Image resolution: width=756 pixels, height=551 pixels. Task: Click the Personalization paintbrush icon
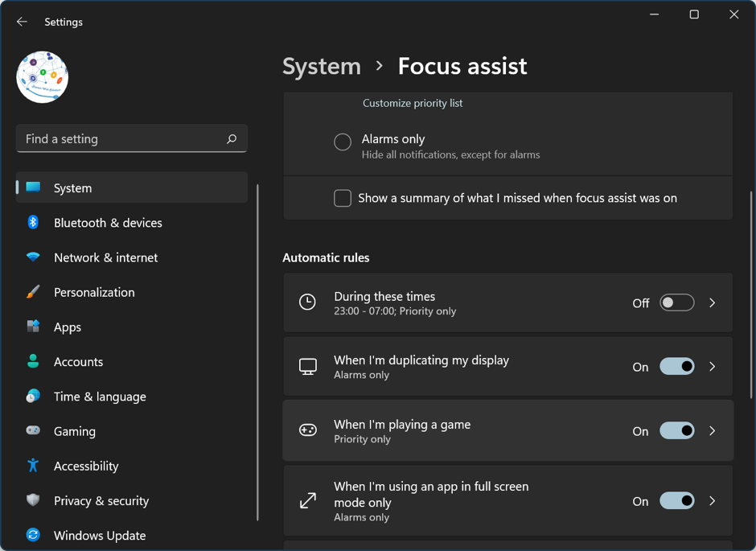click(x=33, y=292)
